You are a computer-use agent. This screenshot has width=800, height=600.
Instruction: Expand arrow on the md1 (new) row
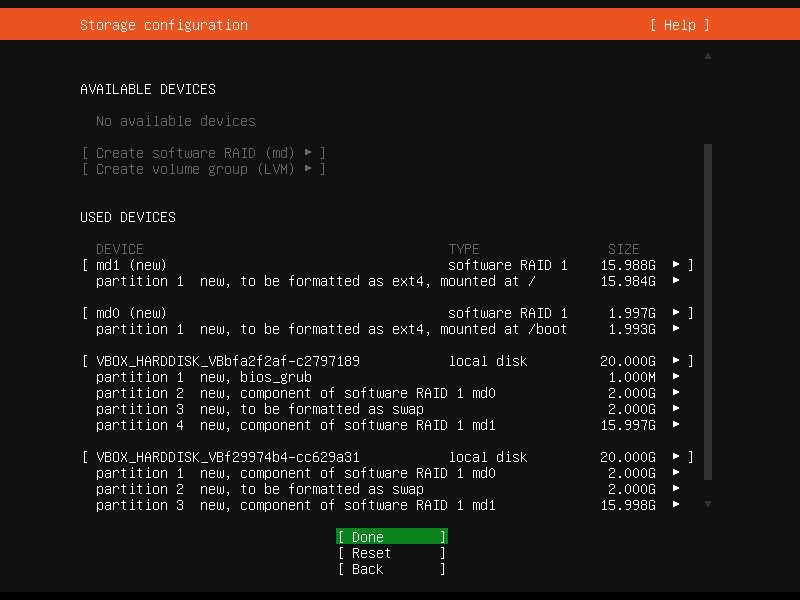point(676,264)
